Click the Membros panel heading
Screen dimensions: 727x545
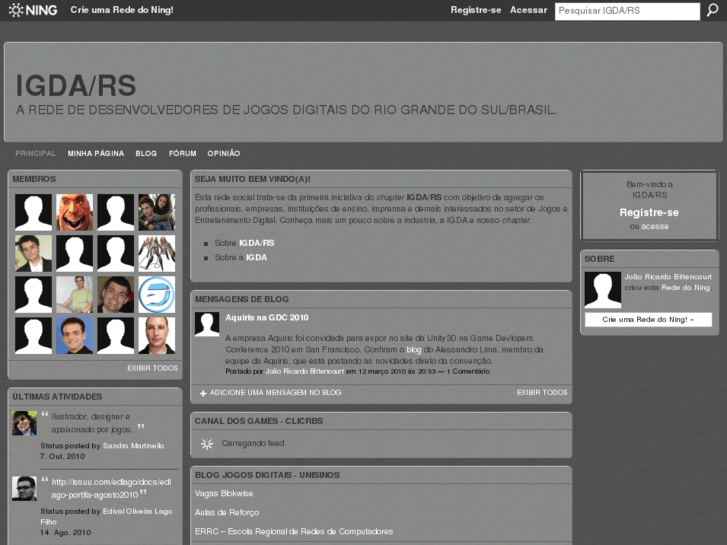tap(34, 179)
